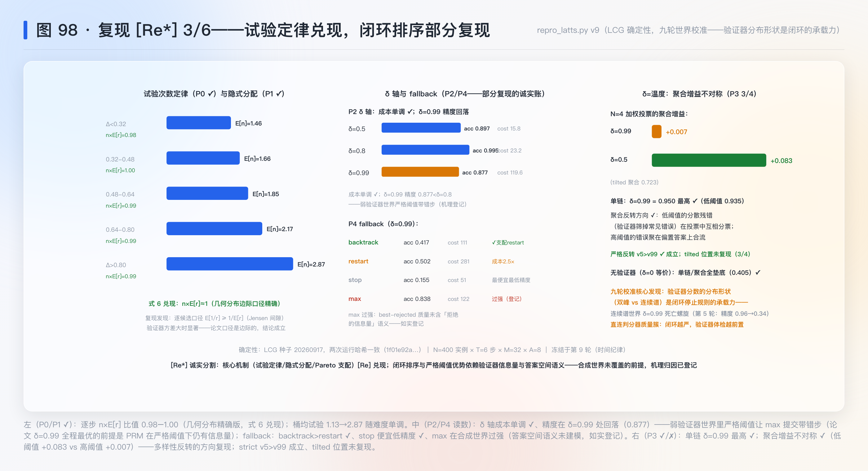Click the 'n×E[r]=1.00' green label
868x471 pixels.
point(120,170)
